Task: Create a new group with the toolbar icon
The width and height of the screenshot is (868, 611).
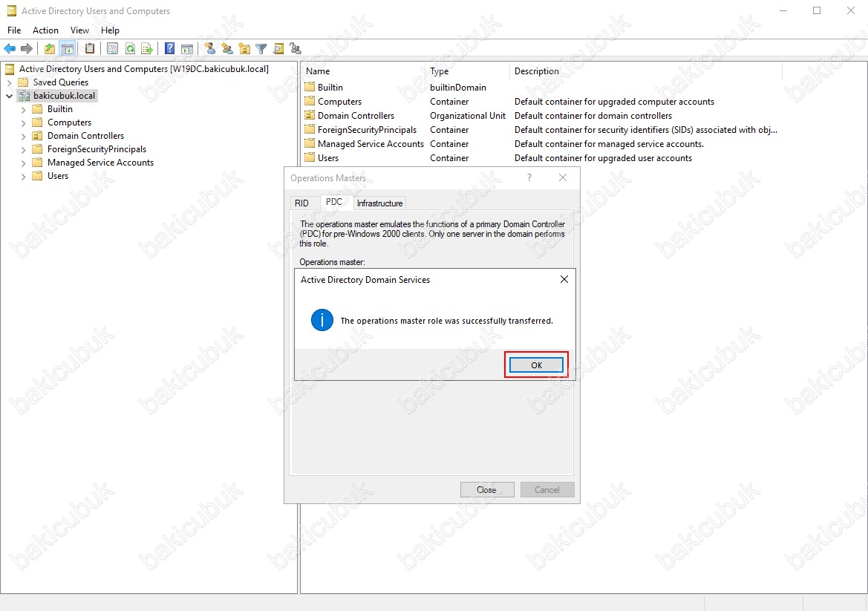Action: point(227,49)
